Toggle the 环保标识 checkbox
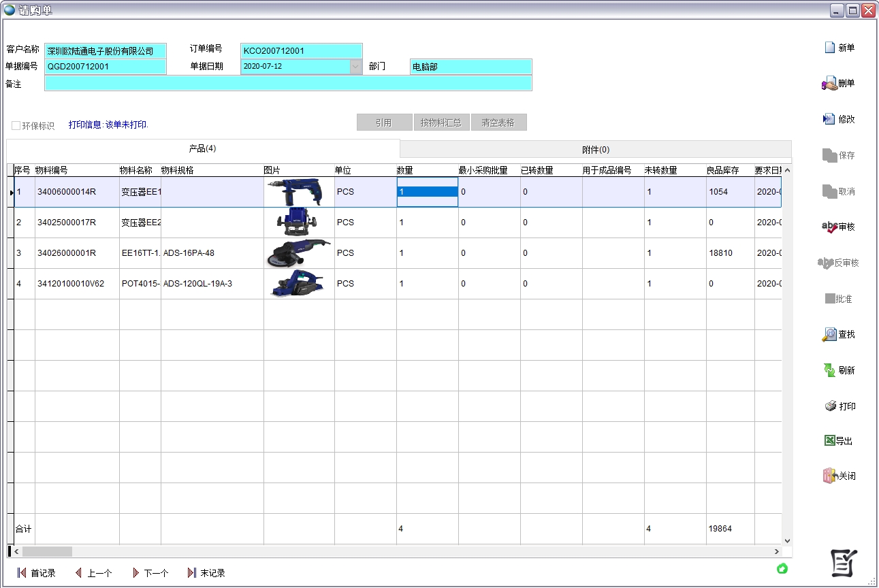The width and height of the screenshot is (879, 588). click(16, 126)
